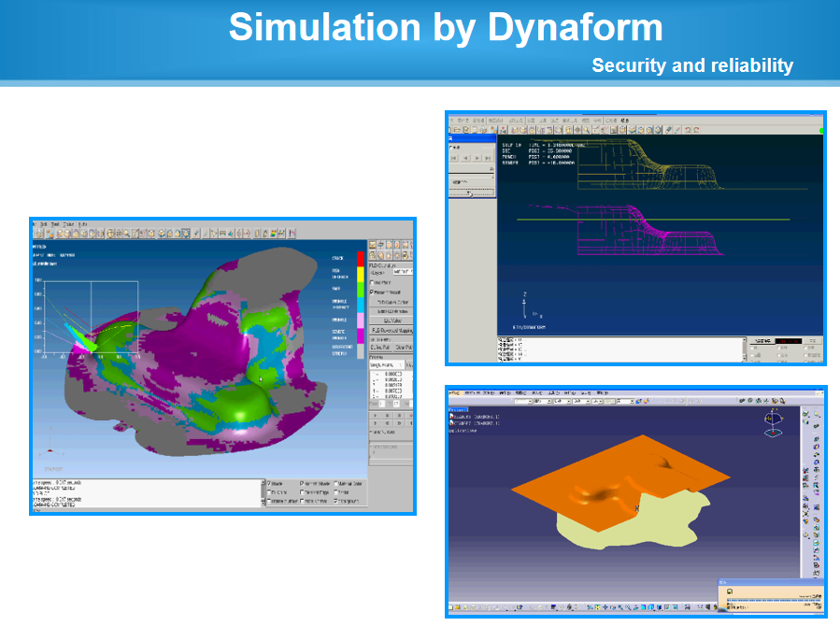
Task: Click the New document icon in CATIA
Action: [450, 607]
